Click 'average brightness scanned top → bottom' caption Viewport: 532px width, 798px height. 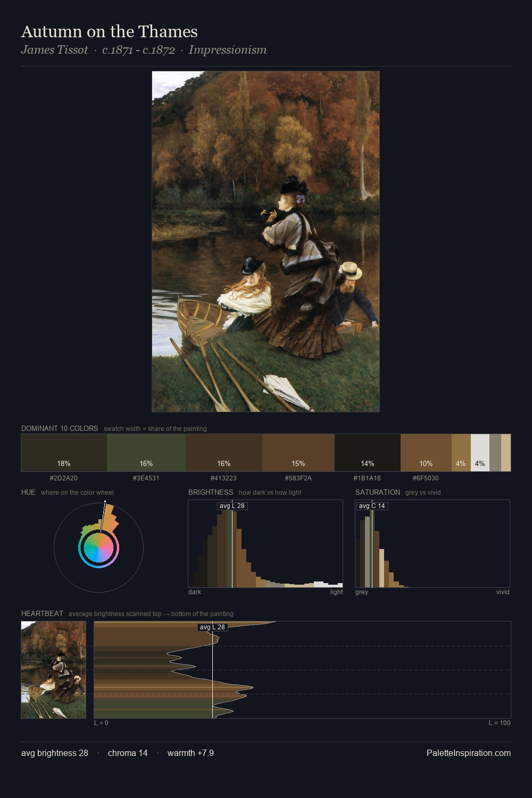151,614
